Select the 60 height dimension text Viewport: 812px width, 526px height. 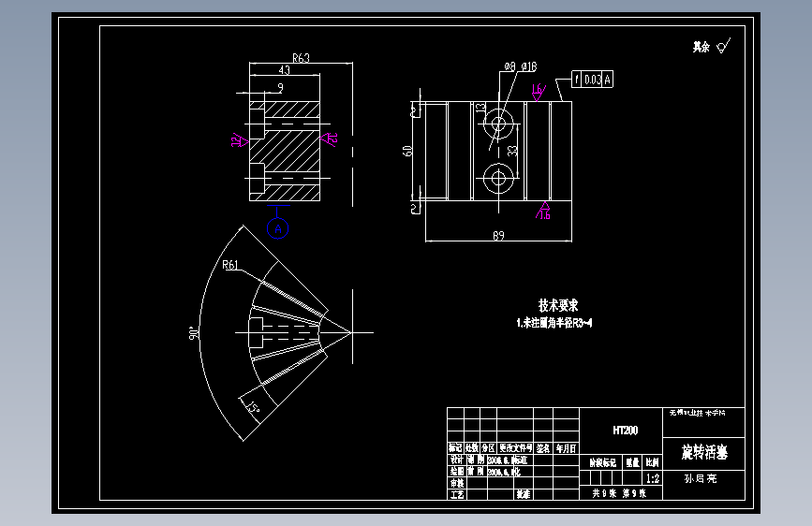(x=407, y=151)
